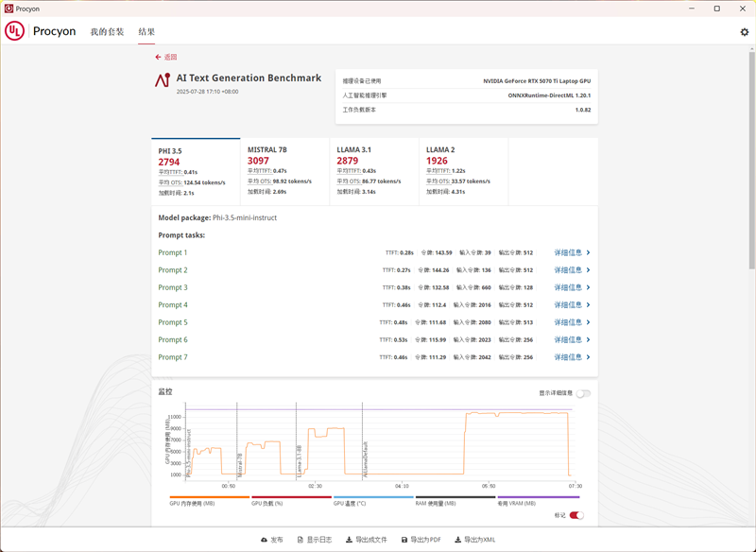Screen dimensions: 756x552
Task: Expand Prompt 4 详细信息 arrow
Action: pos(588,305)
